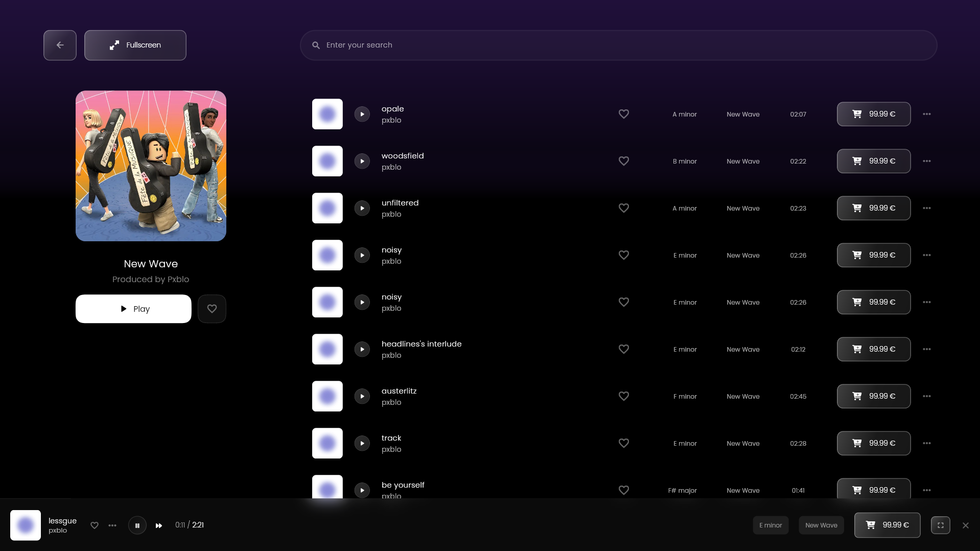The width and height of the screenshot is (980, 551).
Task: Click the headlines's interlude title
Action: (x=422, y=344)
